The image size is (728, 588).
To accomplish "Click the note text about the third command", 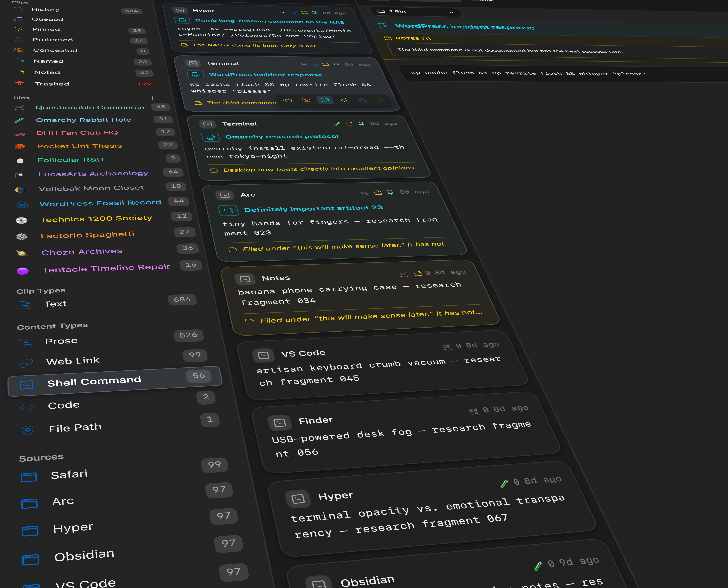I will pyautogui.click(x=510, y=50).
